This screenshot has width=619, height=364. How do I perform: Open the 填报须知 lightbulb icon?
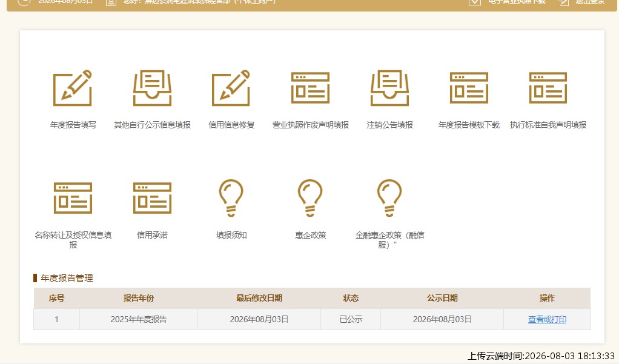(231, 198)
